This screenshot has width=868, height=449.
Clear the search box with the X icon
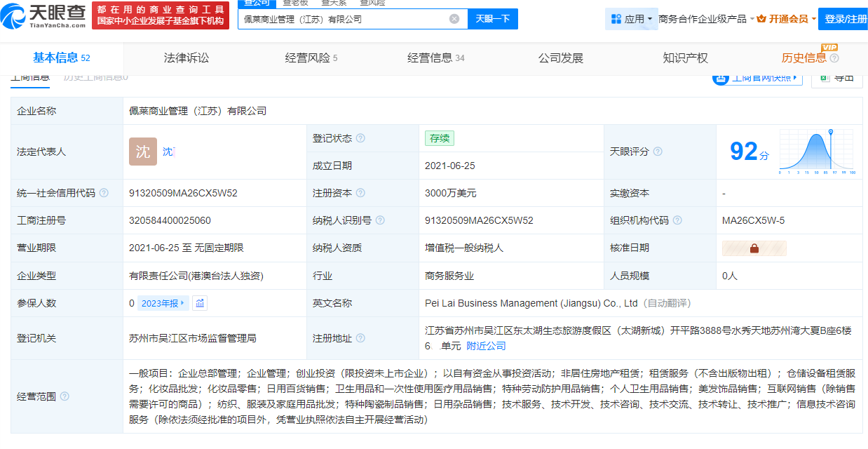pyautogui.click(x=454, y=19)
